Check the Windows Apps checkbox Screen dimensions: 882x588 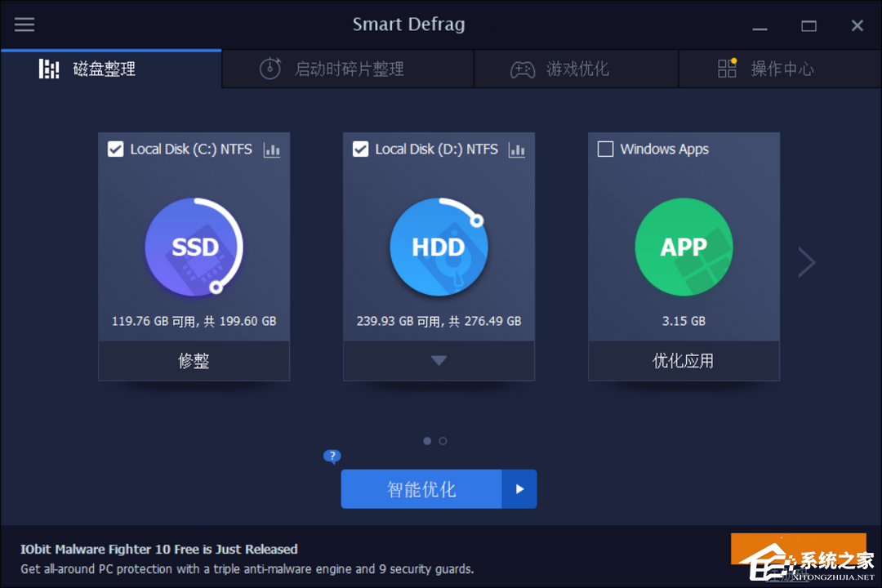[605, 149]
